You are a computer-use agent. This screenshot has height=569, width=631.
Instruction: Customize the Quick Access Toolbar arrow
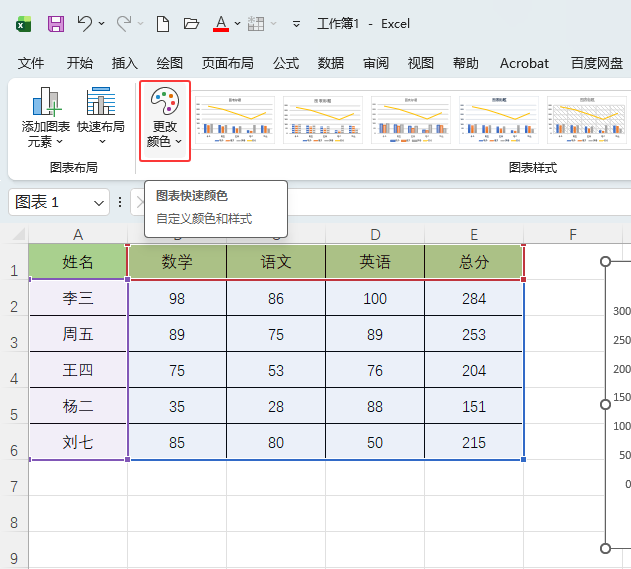coord(296,24)
